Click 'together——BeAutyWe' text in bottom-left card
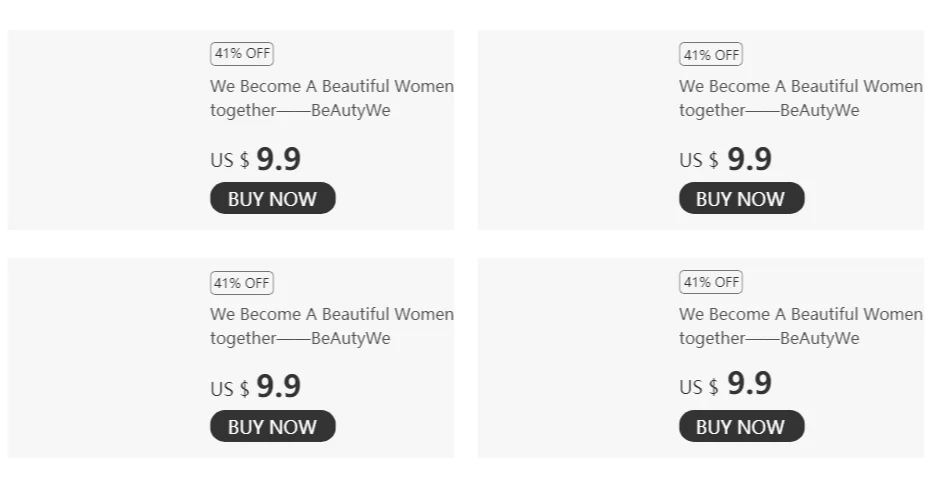Screen dimensions: 932x484 pyautogui.click(x=300, y=338)
